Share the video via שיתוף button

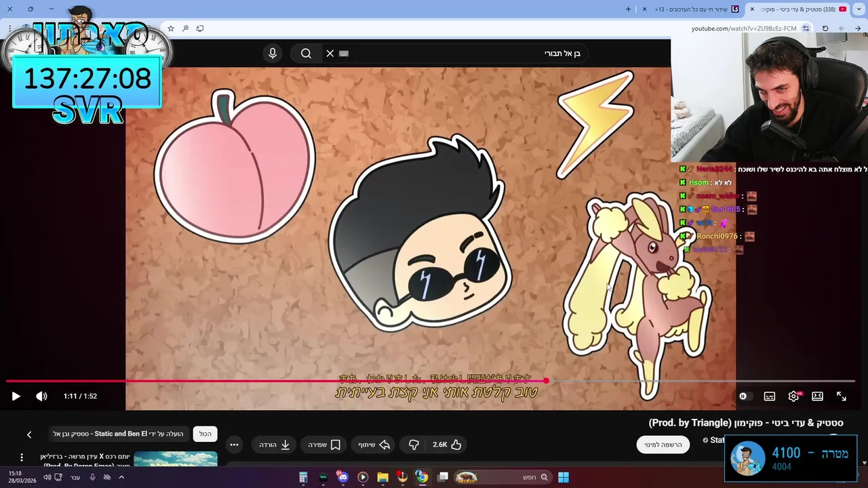[374, 445]
